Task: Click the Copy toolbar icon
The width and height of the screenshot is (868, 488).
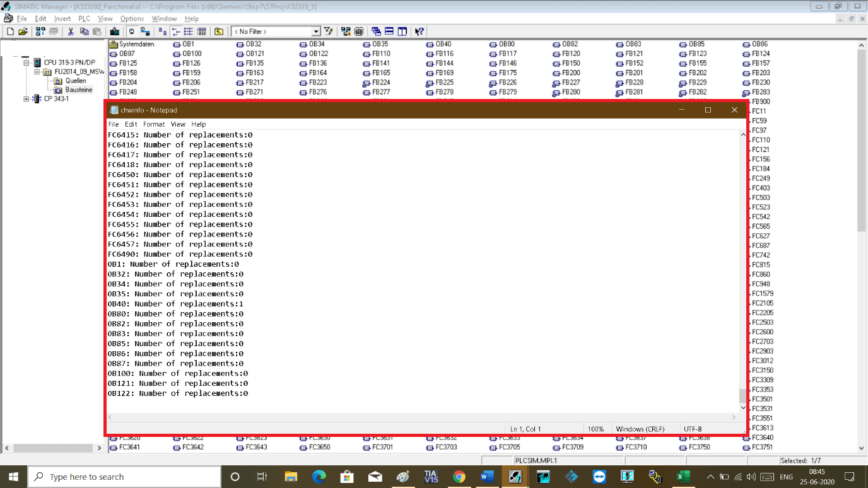Action: pos(84,32)
